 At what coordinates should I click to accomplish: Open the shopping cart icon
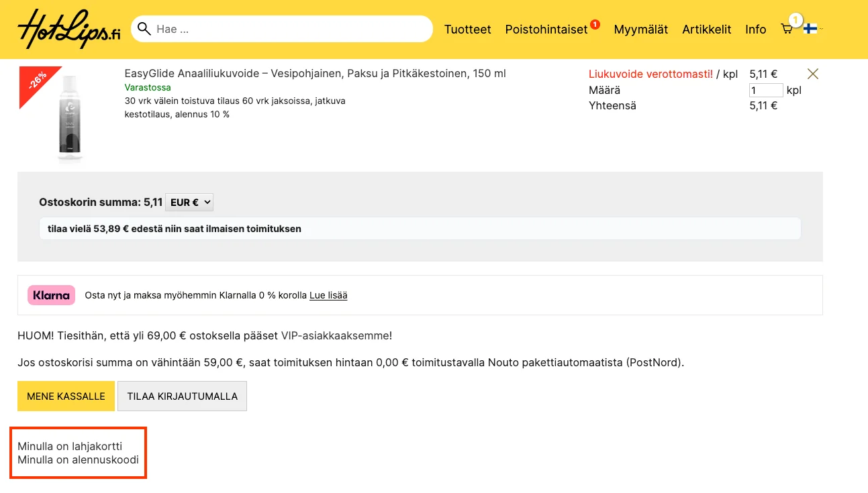787,29
